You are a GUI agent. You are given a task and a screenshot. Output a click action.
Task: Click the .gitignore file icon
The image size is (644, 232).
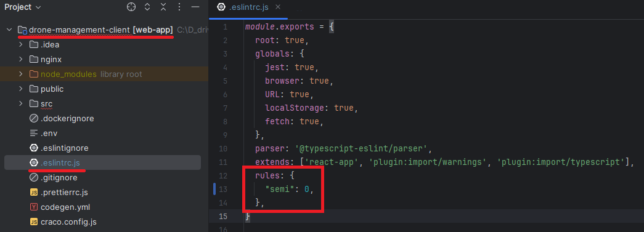tap(34, 177)
